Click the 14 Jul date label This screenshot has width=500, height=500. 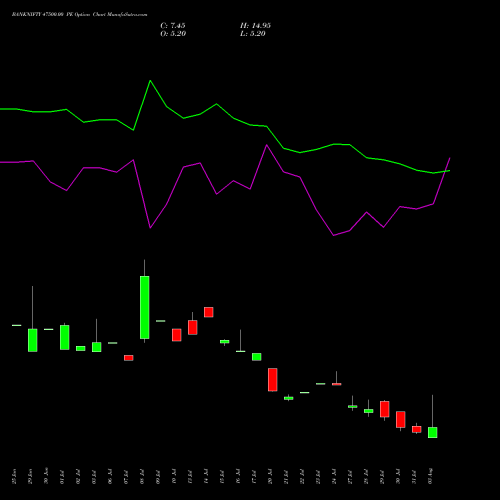207,476
